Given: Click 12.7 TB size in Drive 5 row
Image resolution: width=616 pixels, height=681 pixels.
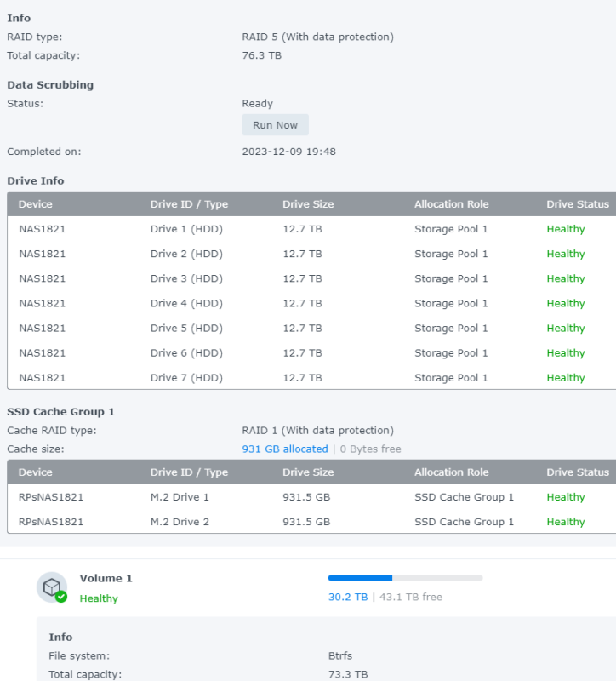Looking at the screenshot, I should coord(303,328).
